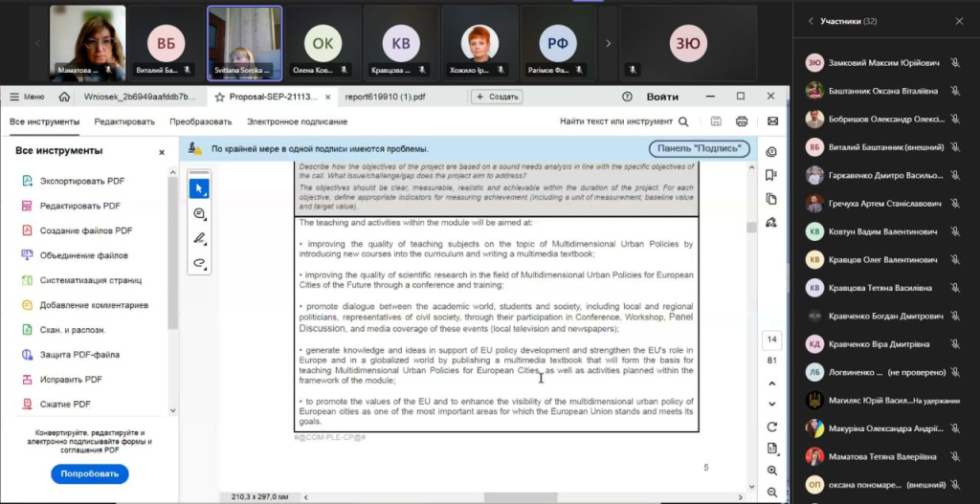Toggle mic for Гаркавенко Дмитро
Image resolution: width=980 pixels, height=504 pixels.
[x=954, y=176]
